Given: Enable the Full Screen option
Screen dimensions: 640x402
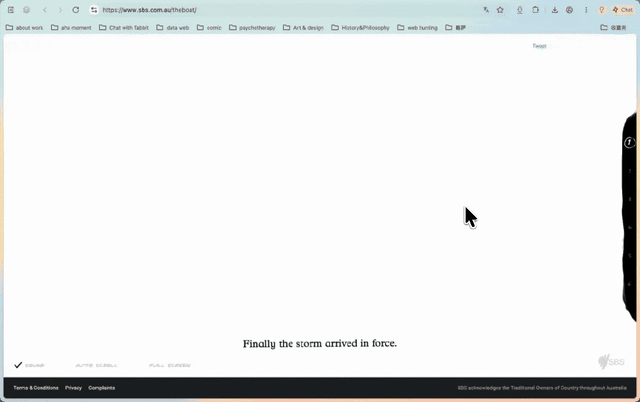Looking at the screenshot, I should (x=170, y=365).
